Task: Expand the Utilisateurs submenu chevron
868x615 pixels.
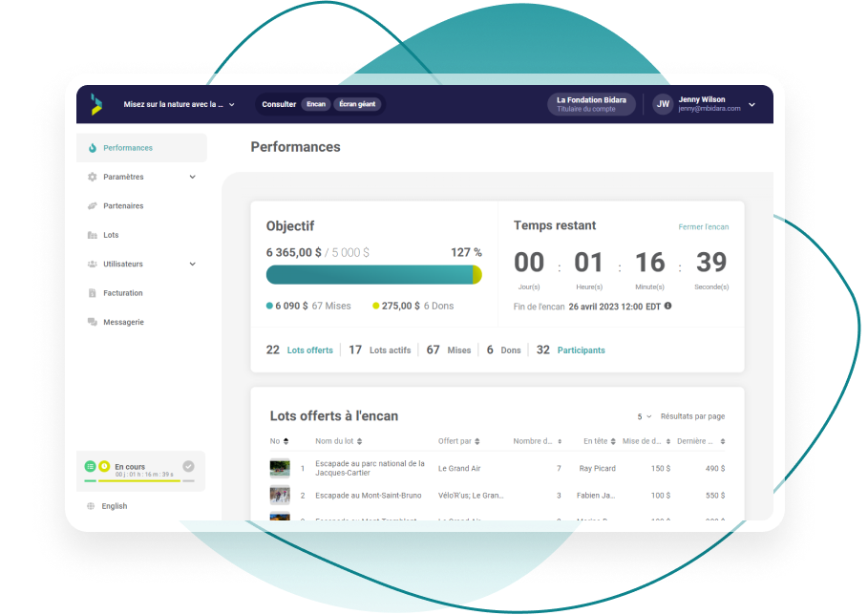Action: (193, 264)
